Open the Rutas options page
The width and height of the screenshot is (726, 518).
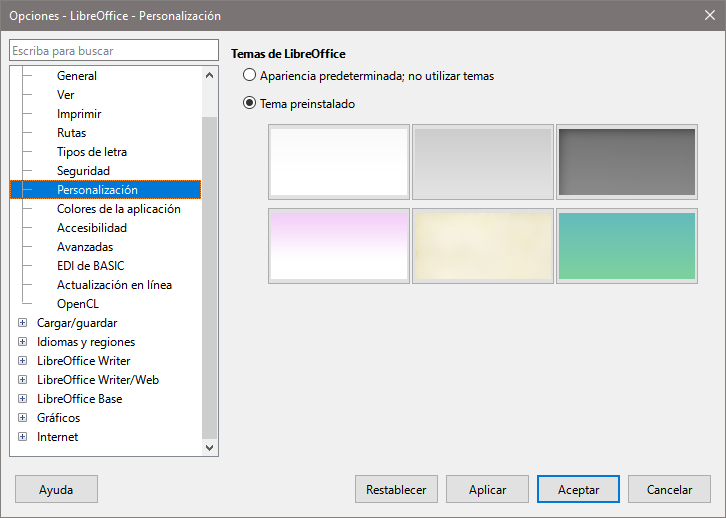(71, 133)
